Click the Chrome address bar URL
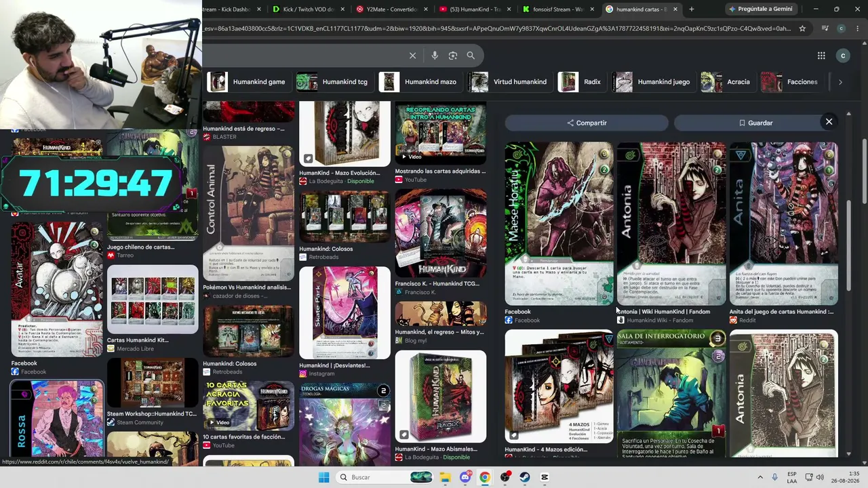 point(496,28)
